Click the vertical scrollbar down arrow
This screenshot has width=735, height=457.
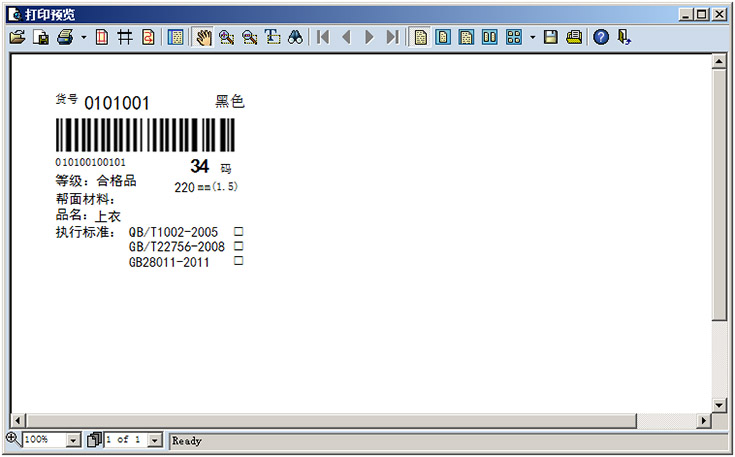coord(719,405)
